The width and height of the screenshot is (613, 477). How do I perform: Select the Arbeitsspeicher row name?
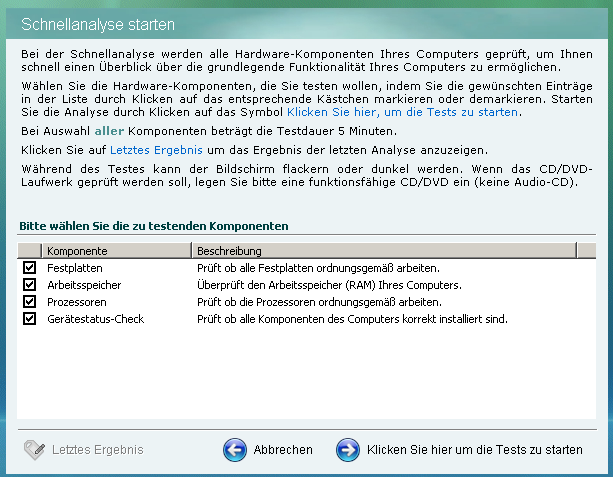(84, 285)
